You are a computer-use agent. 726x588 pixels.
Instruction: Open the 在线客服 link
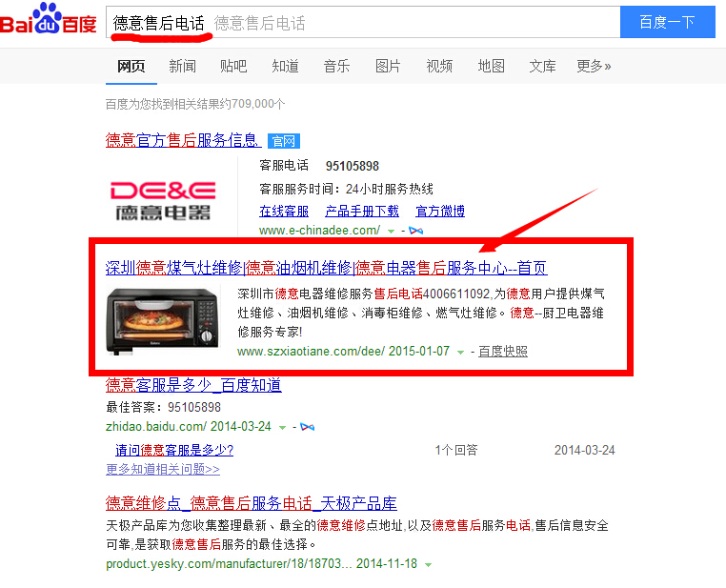284,212
